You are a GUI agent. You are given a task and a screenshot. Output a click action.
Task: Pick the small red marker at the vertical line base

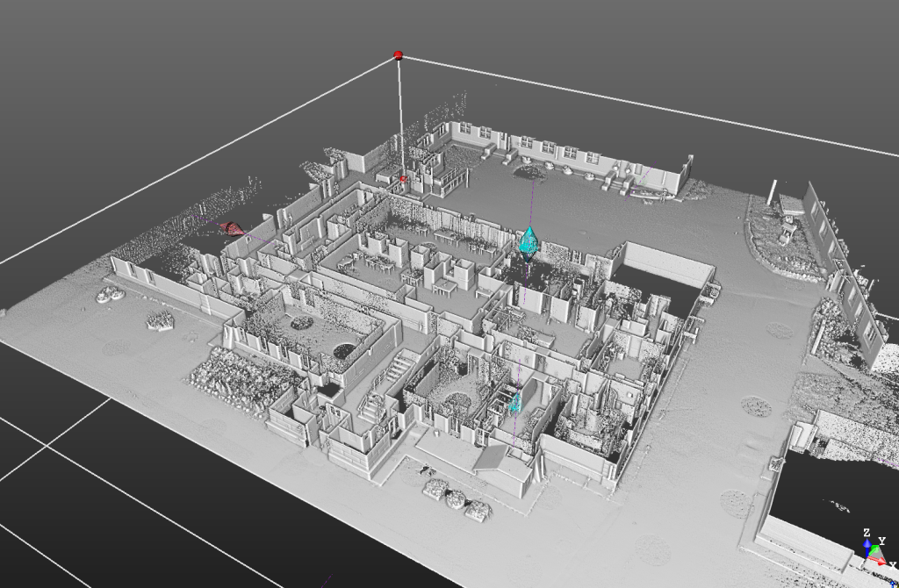click(x=404, y=179)
